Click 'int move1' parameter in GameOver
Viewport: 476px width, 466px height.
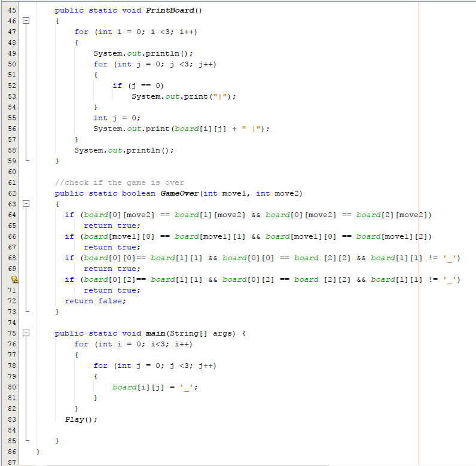click(225, 193)
